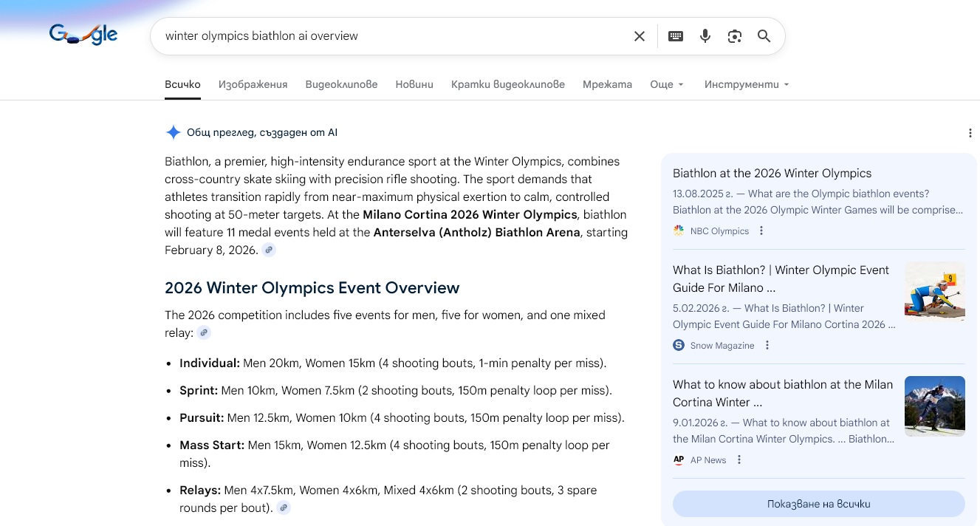Click the source link icon after Relays bullet
The width and height of the screenshot is (980, 526).
point(284,508)
